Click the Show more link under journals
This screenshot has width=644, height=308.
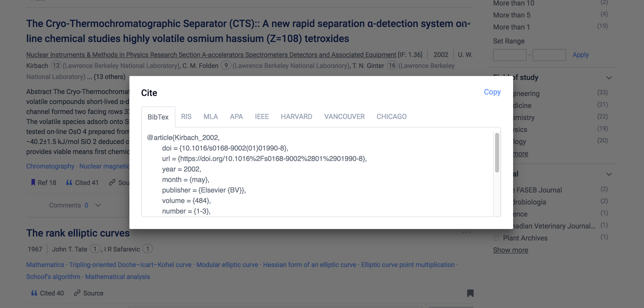coord(510,250)
